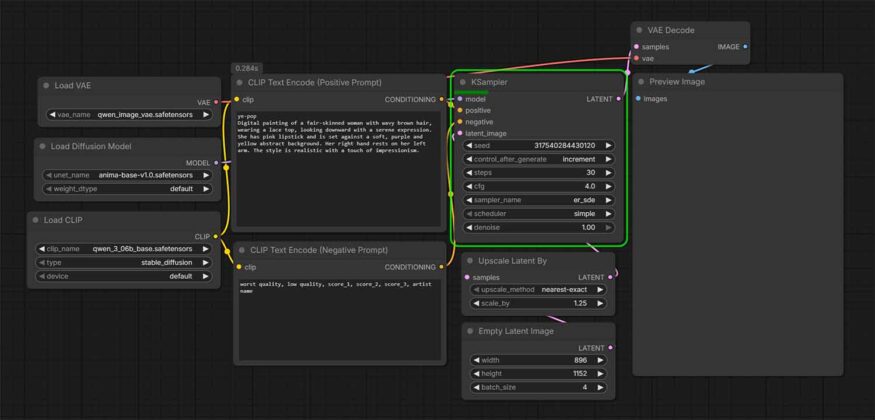Image resolution: width=875 pixels, height=420 pixels.
Task: Click the scale_by value 1.25
Action: pos(580,303)
